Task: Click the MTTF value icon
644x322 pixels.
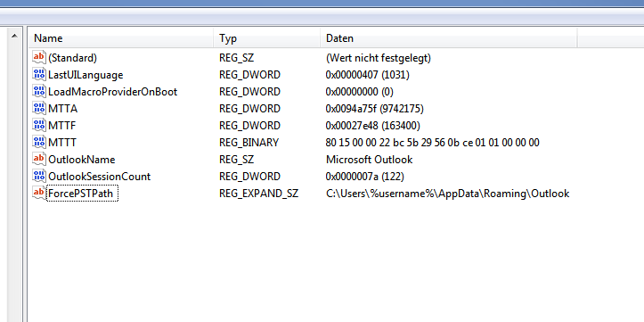Action: pos(39,126)
